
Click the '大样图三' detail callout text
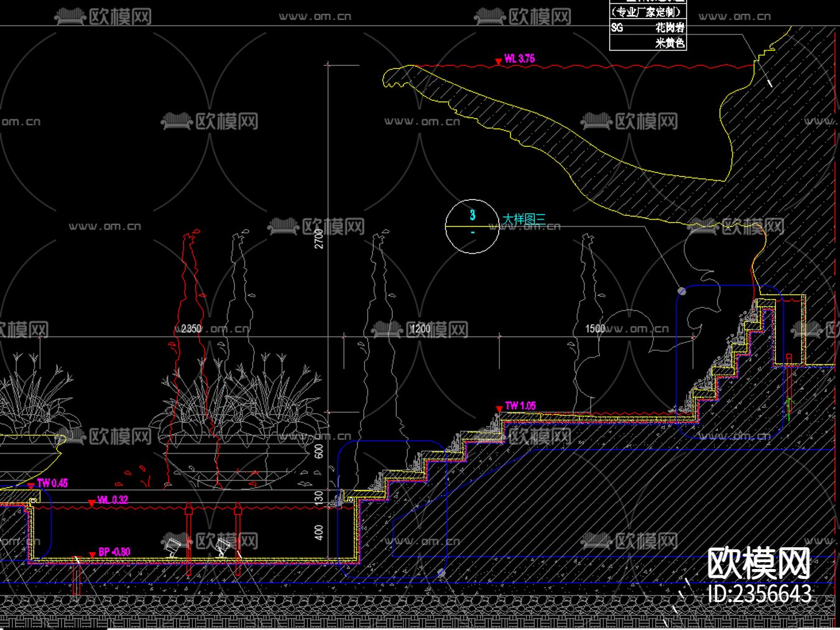524,219
